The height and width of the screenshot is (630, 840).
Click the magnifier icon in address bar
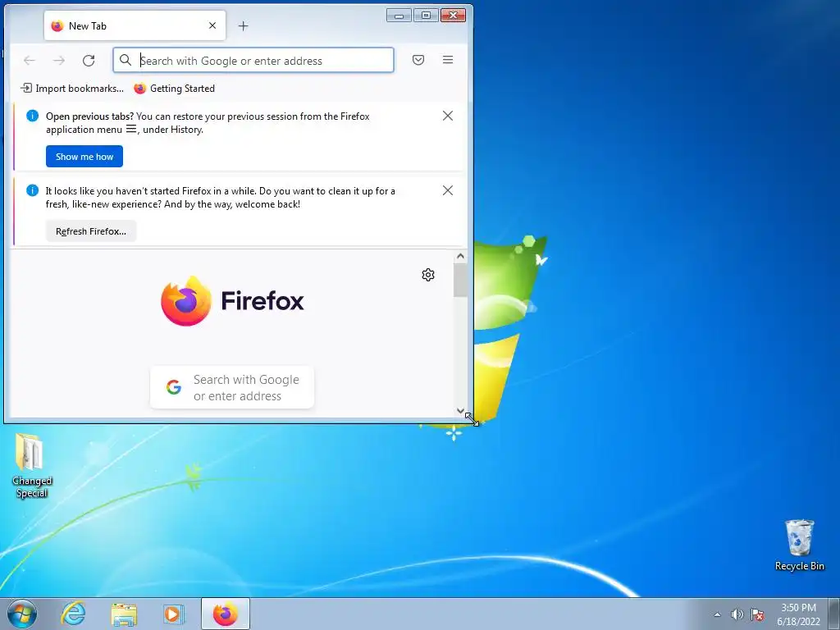(126, 60)
